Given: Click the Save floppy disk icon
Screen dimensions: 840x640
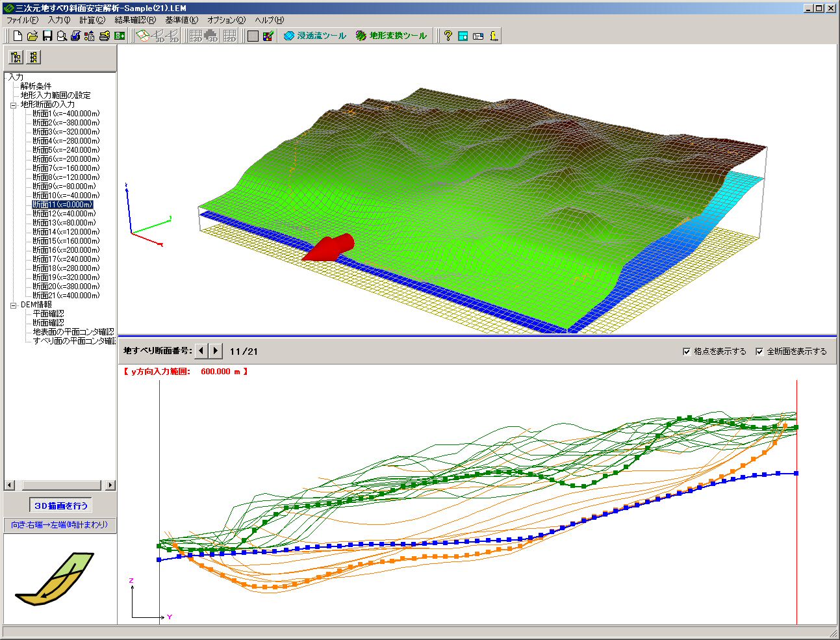Looking at the screenshot, I should tap(47, 36).
